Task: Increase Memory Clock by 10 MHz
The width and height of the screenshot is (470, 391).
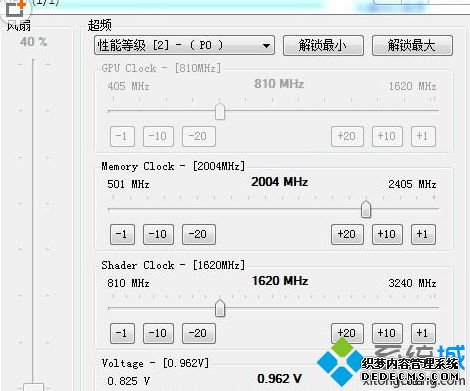Action: coord(387,234)
